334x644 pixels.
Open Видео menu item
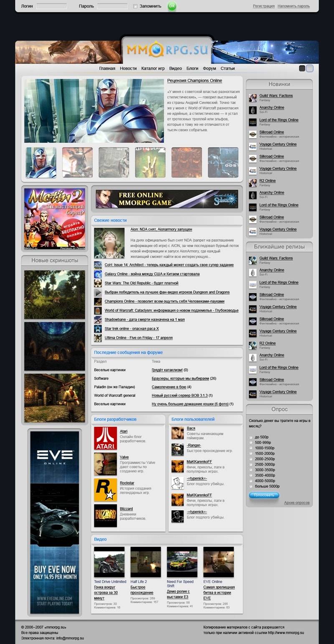click(175, 68)
